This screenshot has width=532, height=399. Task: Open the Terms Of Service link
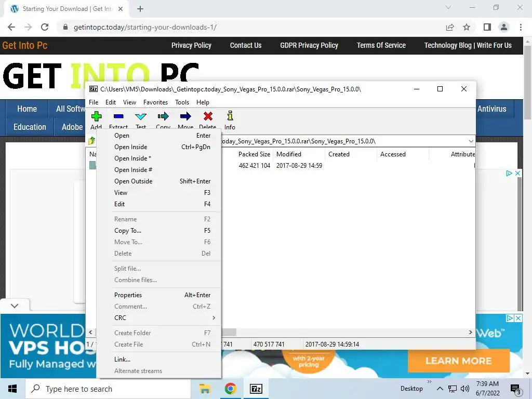tap(381, 46)
